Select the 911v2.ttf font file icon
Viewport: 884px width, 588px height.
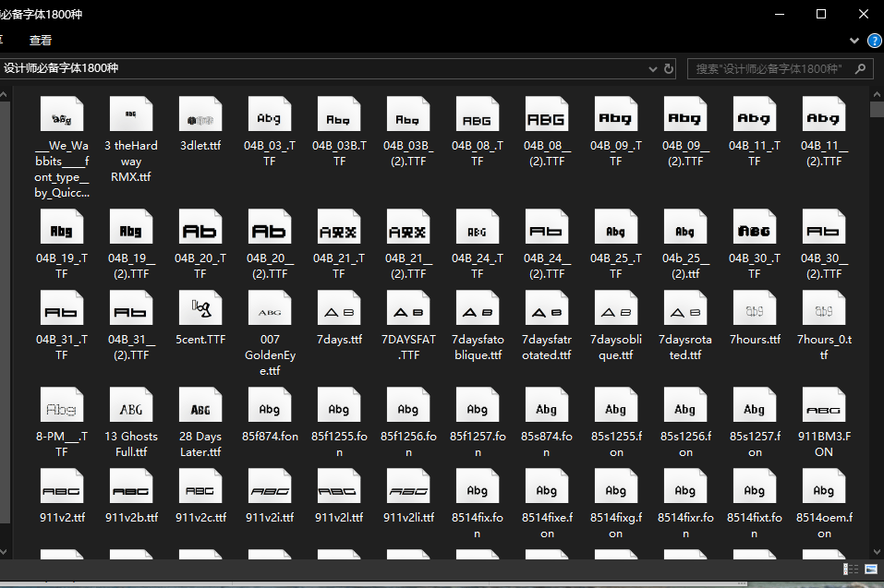[62, 486]
